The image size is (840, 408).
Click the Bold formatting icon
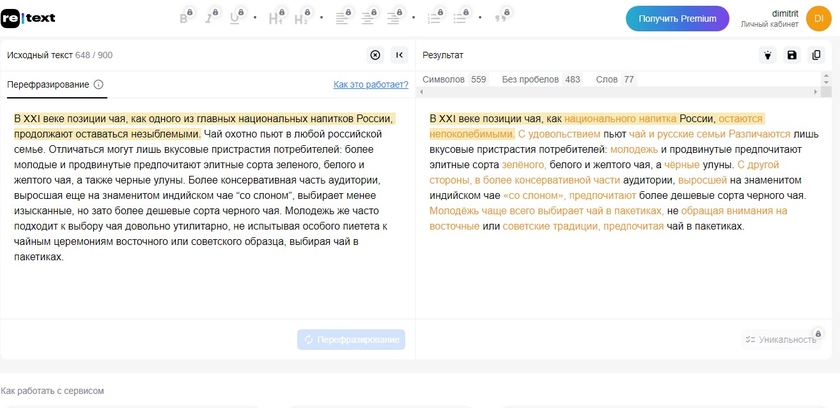point(184,18)
